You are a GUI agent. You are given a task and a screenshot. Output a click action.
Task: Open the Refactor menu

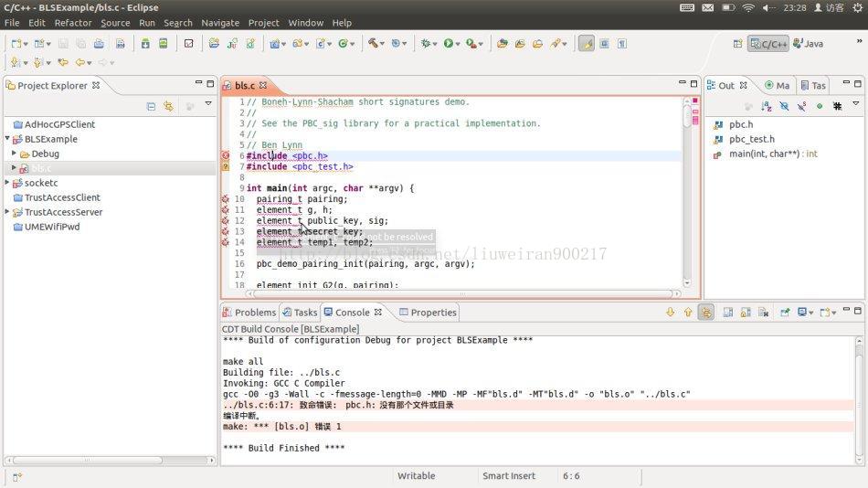[x=73, y=23]
